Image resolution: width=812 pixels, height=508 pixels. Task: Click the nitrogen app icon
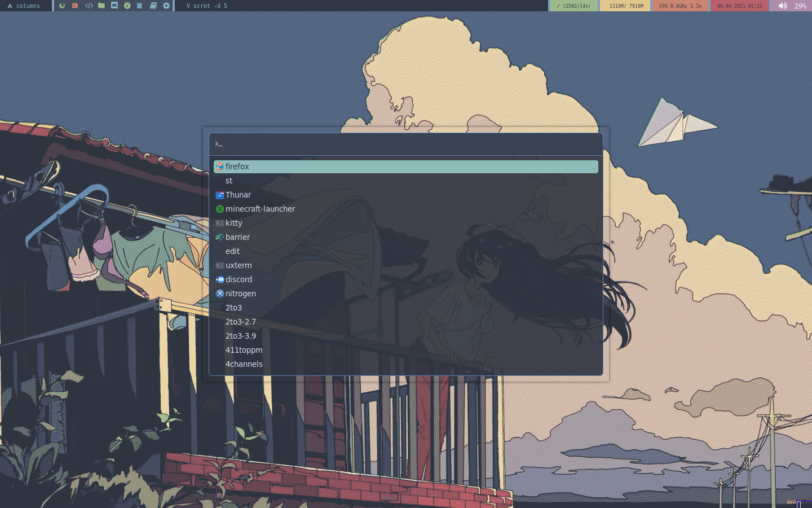point(220,294)
